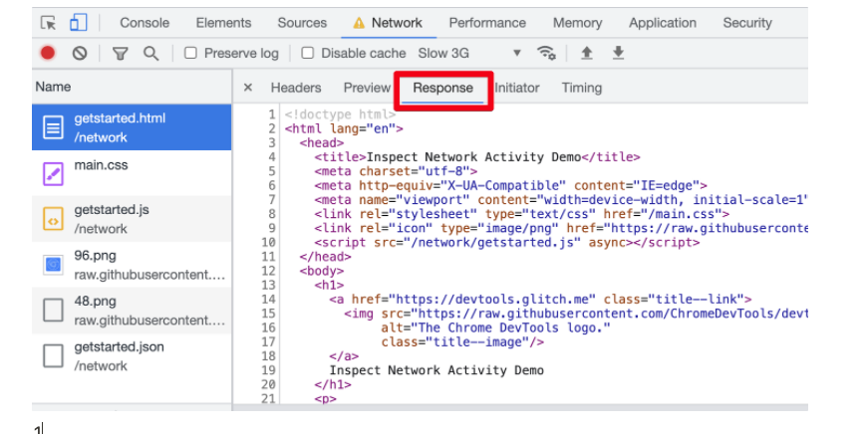Switch to the Sources panel
868x434 pixels.
(302, 23)
